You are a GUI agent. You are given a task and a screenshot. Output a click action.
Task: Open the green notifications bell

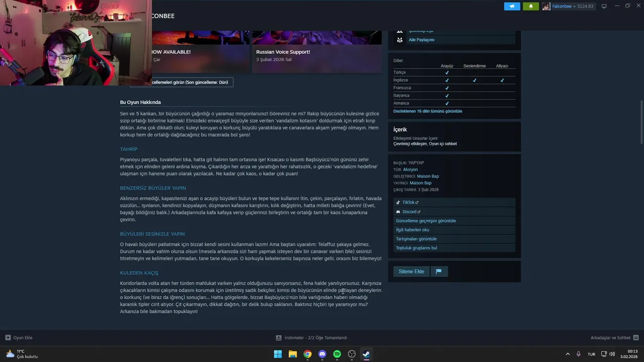point(530,6)
